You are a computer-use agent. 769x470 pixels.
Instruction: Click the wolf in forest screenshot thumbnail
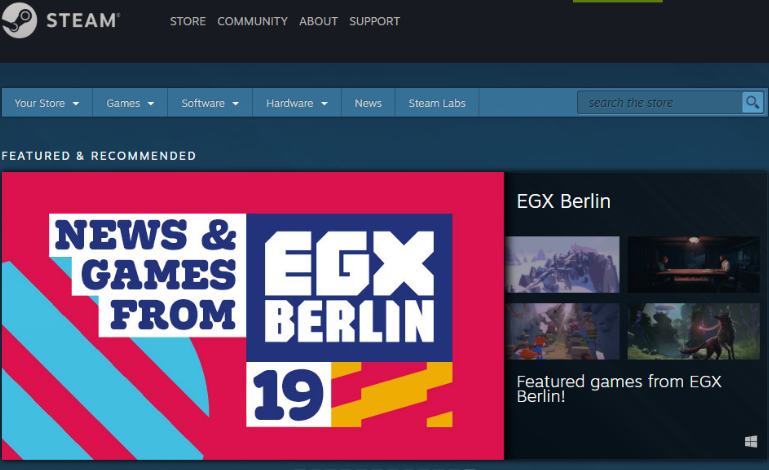pyautogui.click(x=693, y=331)
